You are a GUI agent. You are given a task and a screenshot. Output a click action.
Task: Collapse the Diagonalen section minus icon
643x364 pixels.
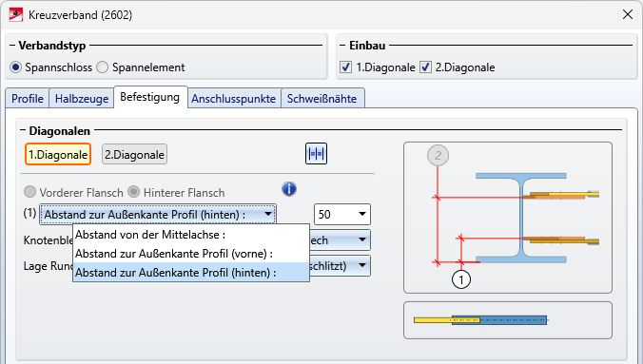coord(23,131)
